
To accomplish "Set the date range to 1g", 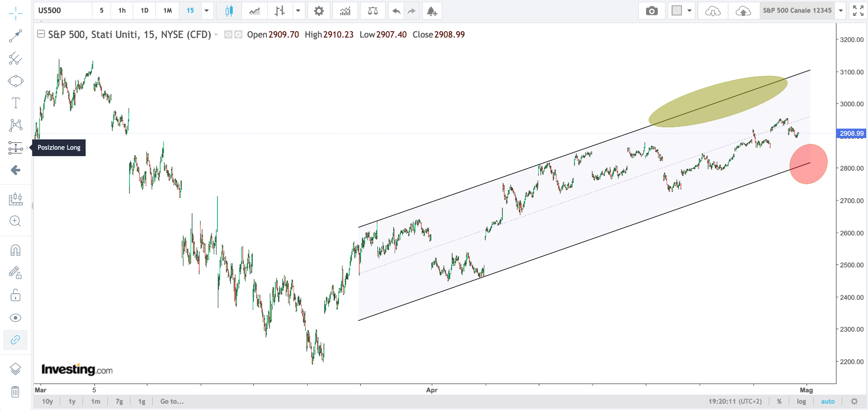I will coord(142,401).
